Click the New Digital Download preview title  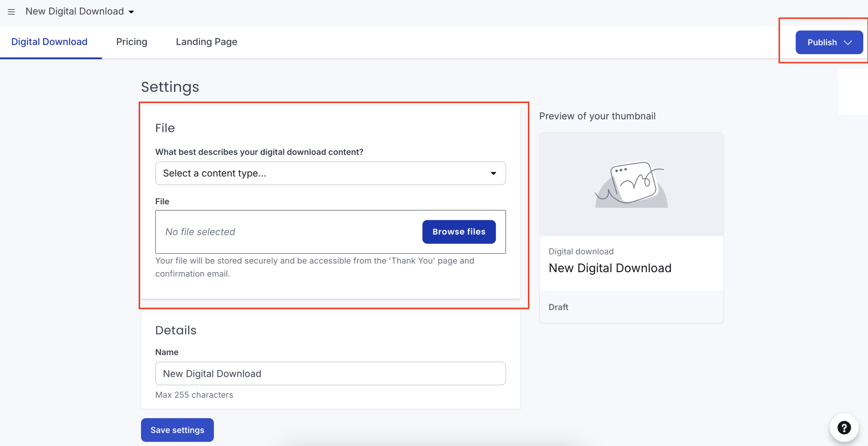tap(610, 268)
